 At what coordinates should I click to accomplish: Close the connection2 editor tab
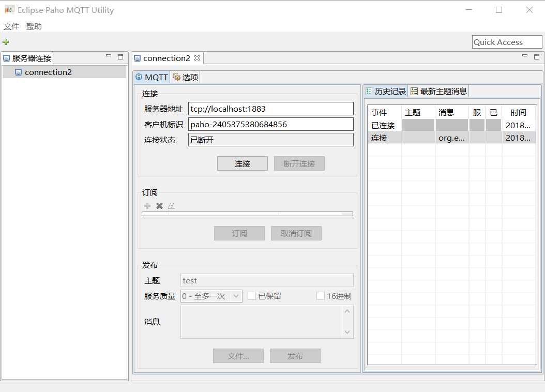tap(197, 58)
